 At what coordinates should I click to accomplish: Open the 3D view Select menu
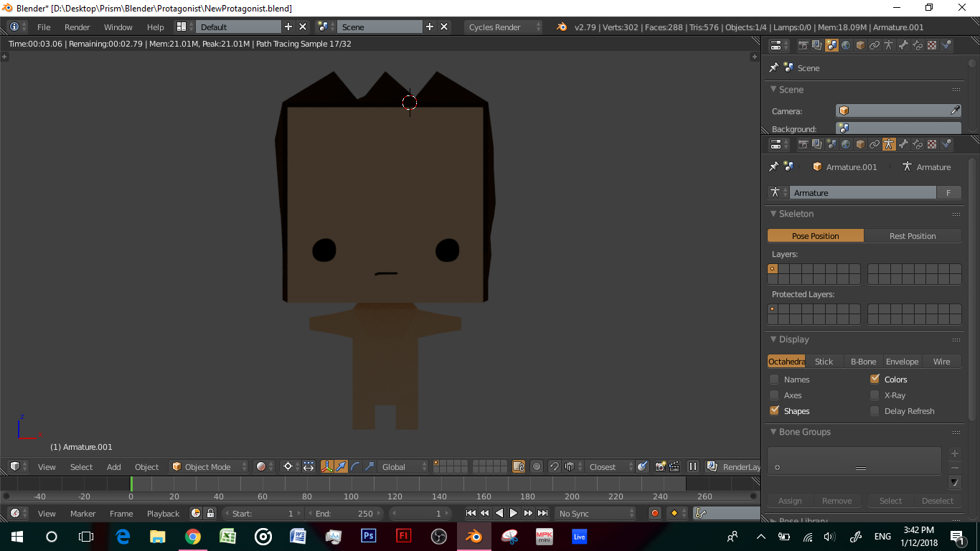[81, 466]
